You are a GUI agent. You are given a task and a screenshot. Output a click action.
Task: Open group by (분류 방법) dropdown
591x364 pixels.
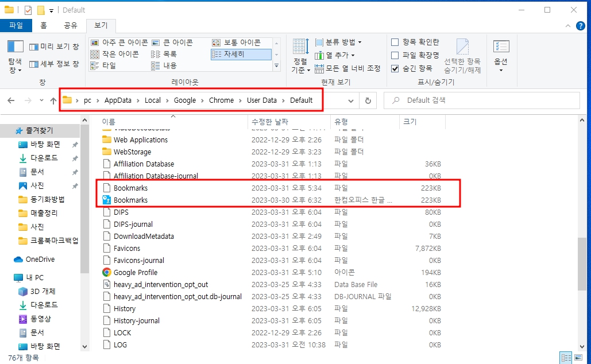coord(338,42)
